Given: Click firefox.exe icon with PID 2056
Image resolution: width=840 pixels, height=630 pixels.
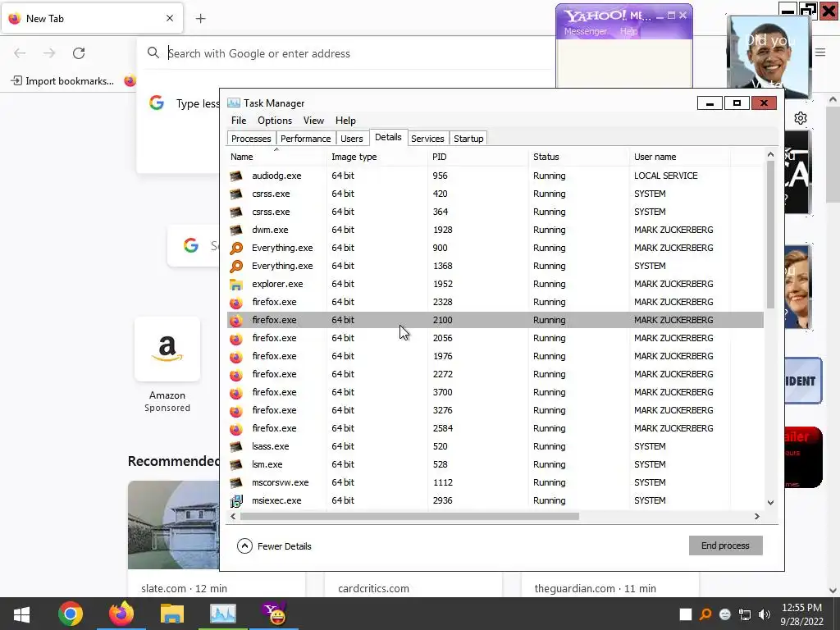Looking at the screenshot, I should pyautogui.click(x=236, y=338).
